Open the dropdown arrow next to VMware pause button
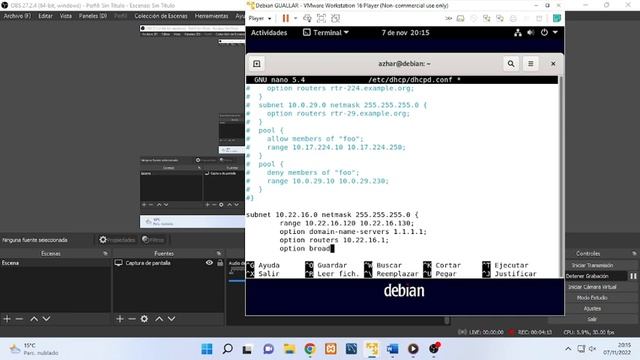The image size is (640, 360). tap(296, 18)
